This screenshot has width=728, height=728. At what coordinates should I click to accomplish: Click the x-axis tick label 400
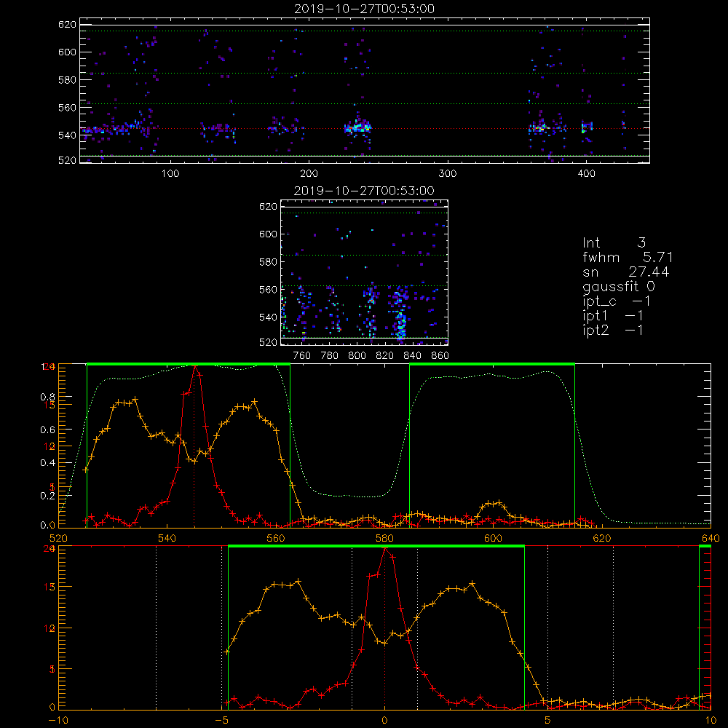586,174
